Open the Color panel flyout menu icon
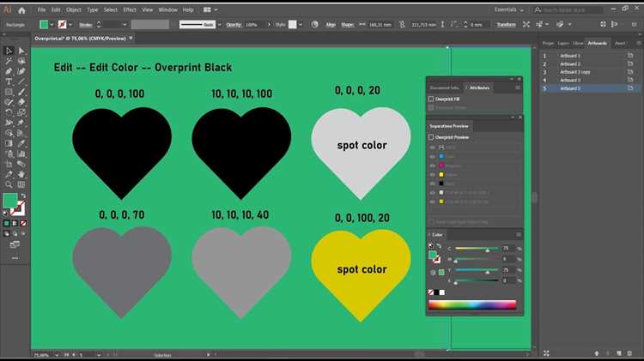The height and width of the screenshot is (361, 644). 519,235
